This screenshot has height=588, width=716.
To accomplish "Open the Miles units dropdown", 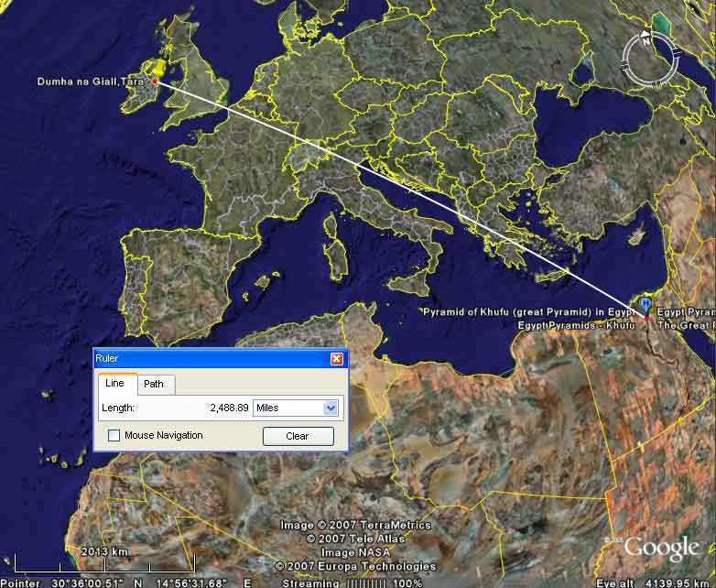I will pos(295,408).
